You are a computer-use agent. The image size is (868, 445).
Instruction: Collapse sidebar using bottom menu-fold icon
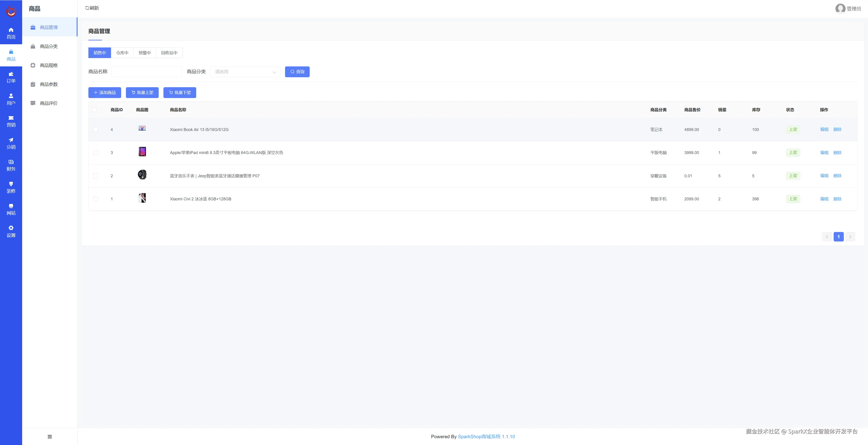[x=50, y=437]
